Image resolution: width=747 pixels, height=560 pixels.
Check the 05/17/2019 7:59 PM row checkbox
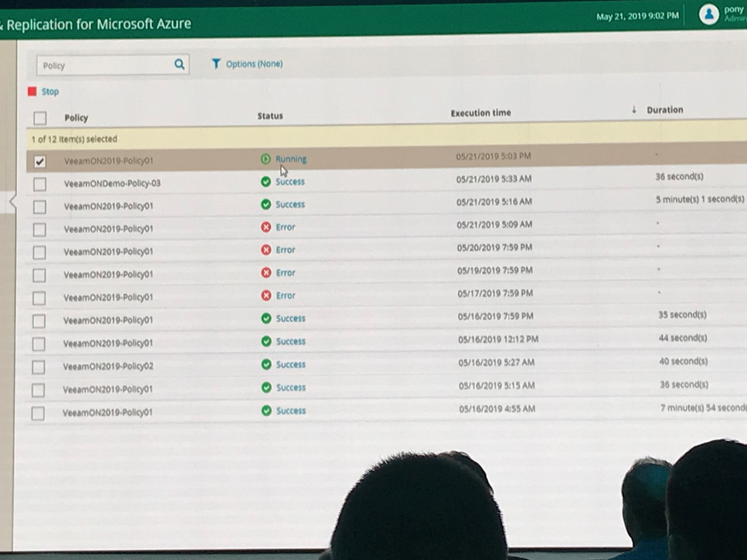point(39,298)
